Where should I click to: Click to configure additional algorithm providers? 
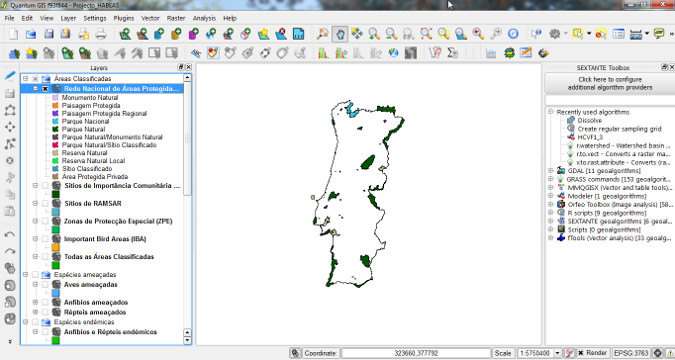pos(610,84)
